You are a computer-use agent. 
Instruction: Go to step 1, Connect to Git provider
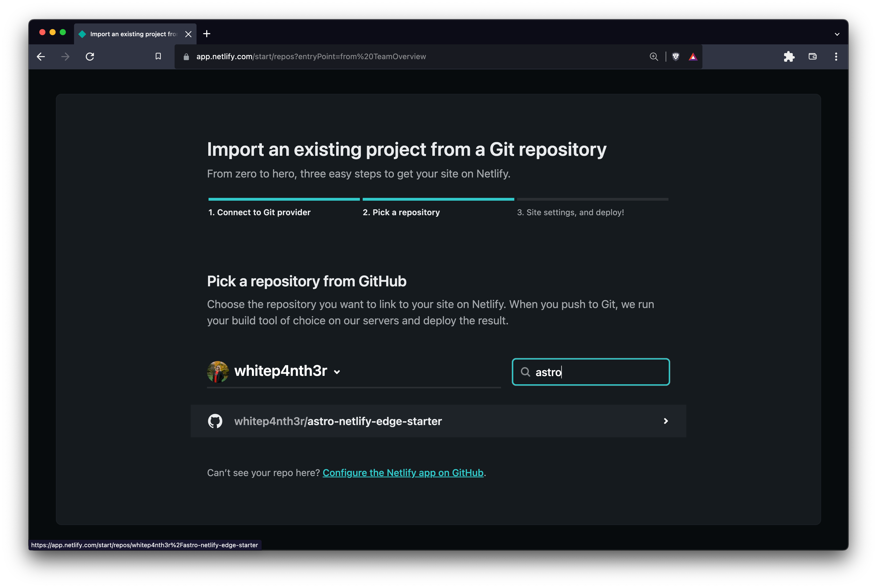(259, 212)
